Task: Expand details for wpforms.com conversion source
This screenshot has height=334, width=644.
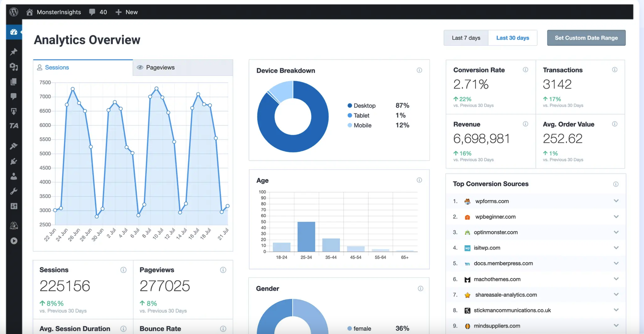Action: [616, 201]
